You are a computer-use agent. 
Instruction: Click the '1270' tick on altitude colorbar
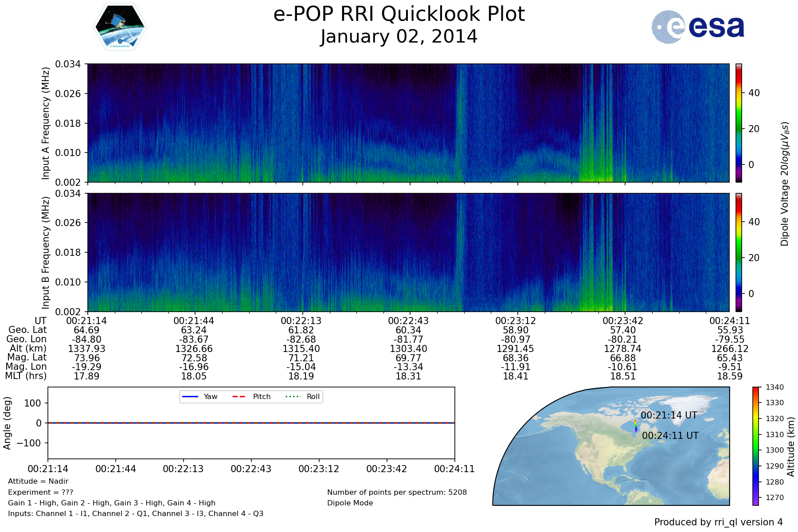[x=775, y=497]
